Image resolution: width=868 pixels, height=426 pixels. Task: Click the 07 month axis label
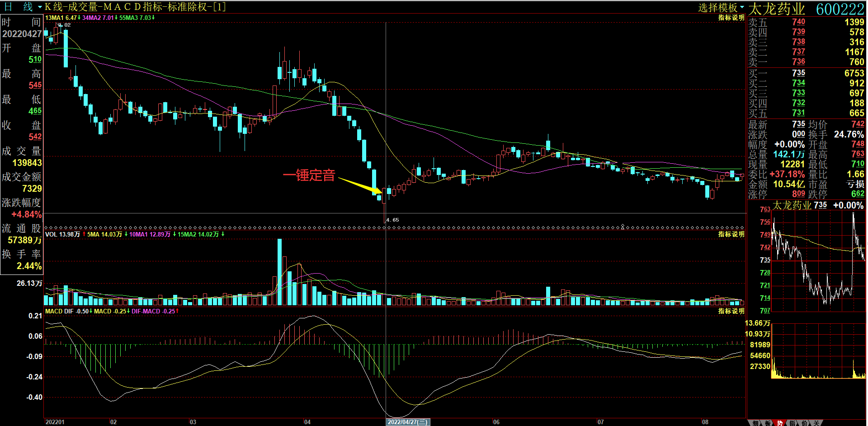600,422
